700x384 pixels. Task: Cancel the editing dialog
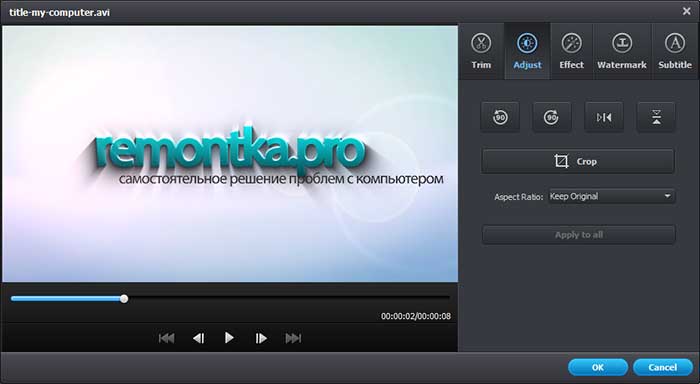[x=662, y=367]
